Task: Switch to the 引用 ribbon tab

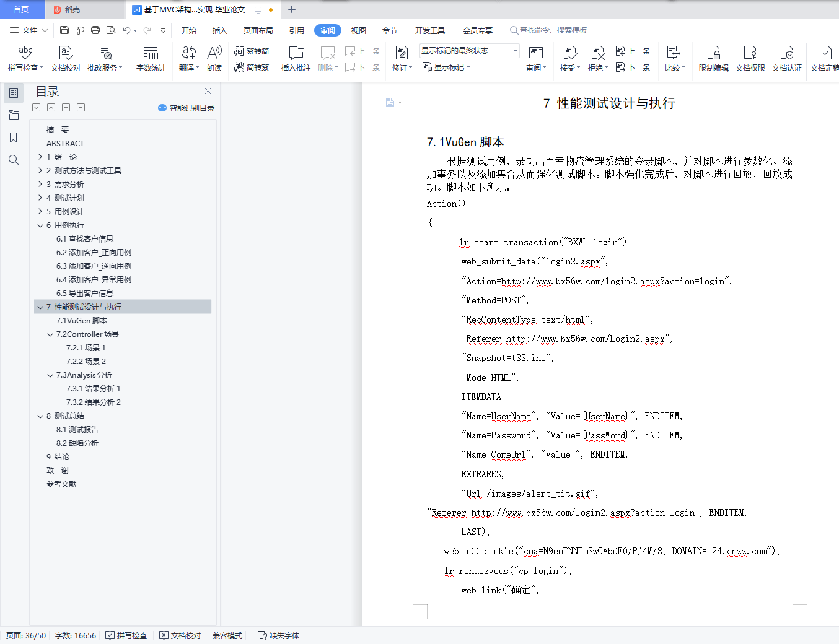Action: tap(297, 30)
